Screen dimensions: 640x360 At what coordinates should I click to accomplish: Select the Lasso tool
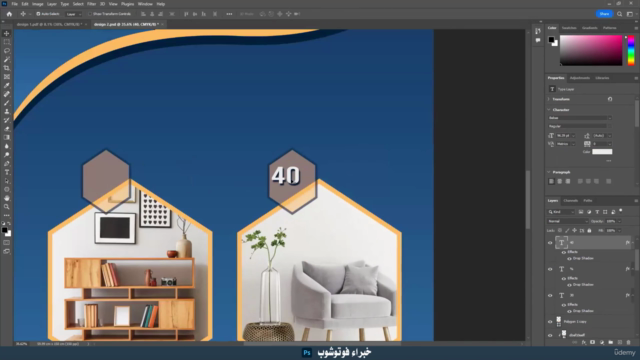[7, 51]
